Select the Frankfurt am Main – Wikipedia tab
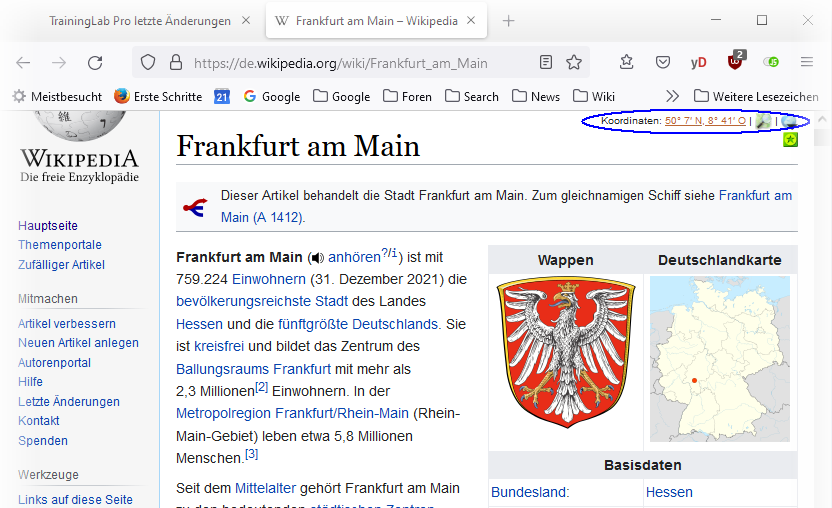 coord(377,21)
